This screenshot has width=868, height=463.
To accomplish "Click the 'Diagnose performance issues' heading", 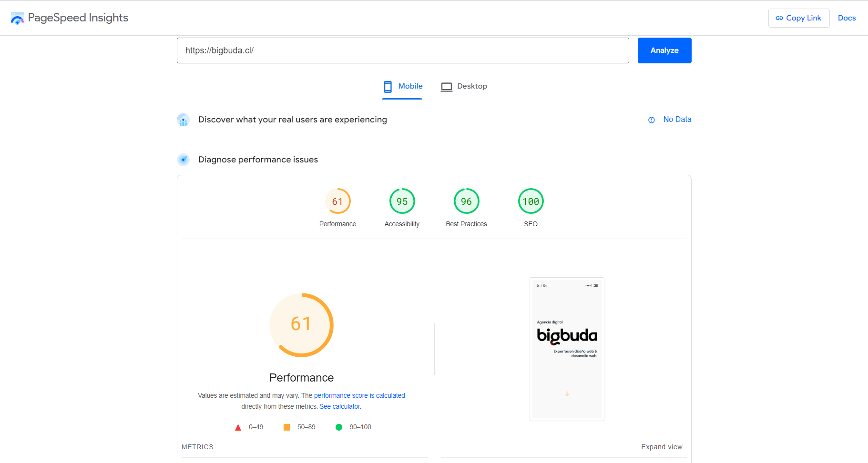I will click(x=258, y=160).
